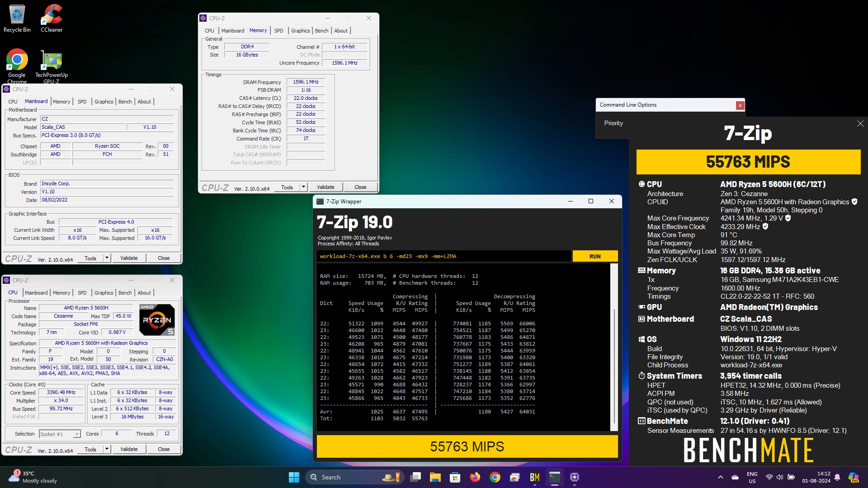Click CPUID verified shield icon in BenchMate

point(854,202)
